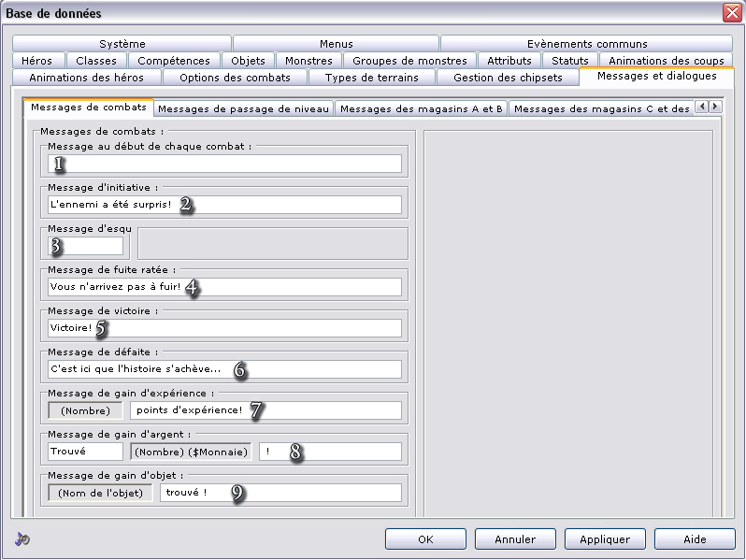Click the music note icon at bottom left
This screenshot has width=746, height=560.
[x=22, y=538]
